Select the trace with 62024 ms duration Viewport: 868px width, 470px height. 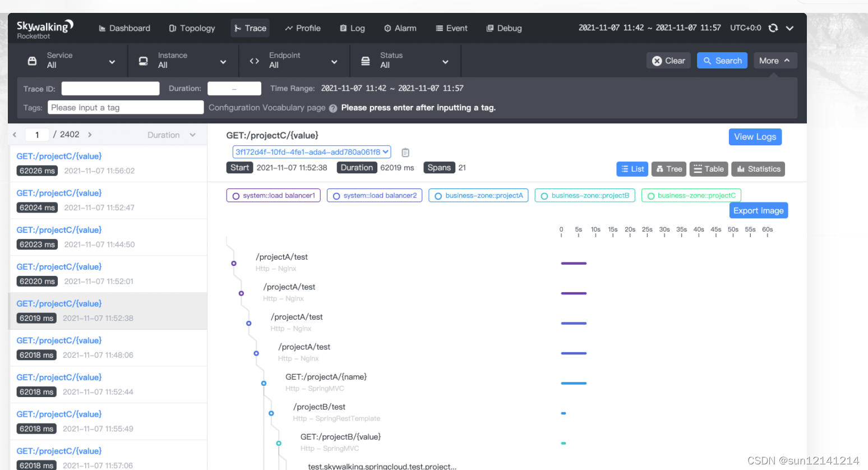[108, 200]
